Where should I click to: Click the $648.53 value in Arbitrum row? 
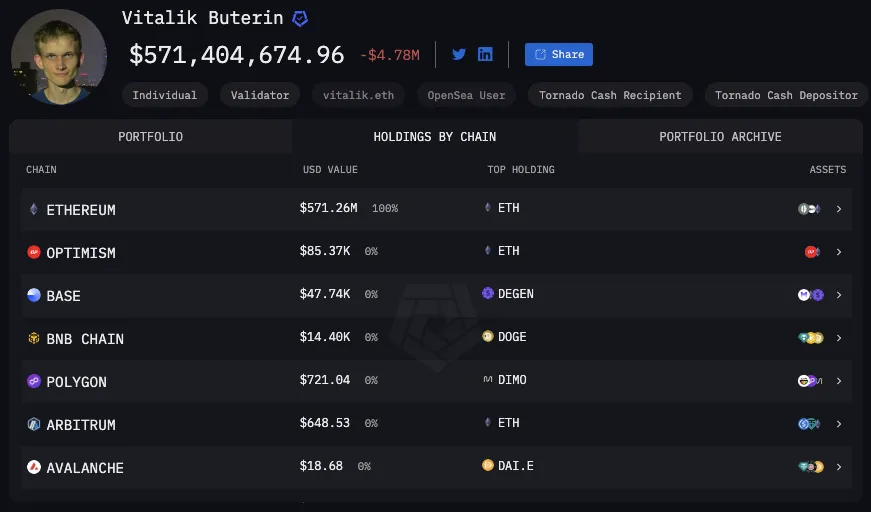coord(325,423)
